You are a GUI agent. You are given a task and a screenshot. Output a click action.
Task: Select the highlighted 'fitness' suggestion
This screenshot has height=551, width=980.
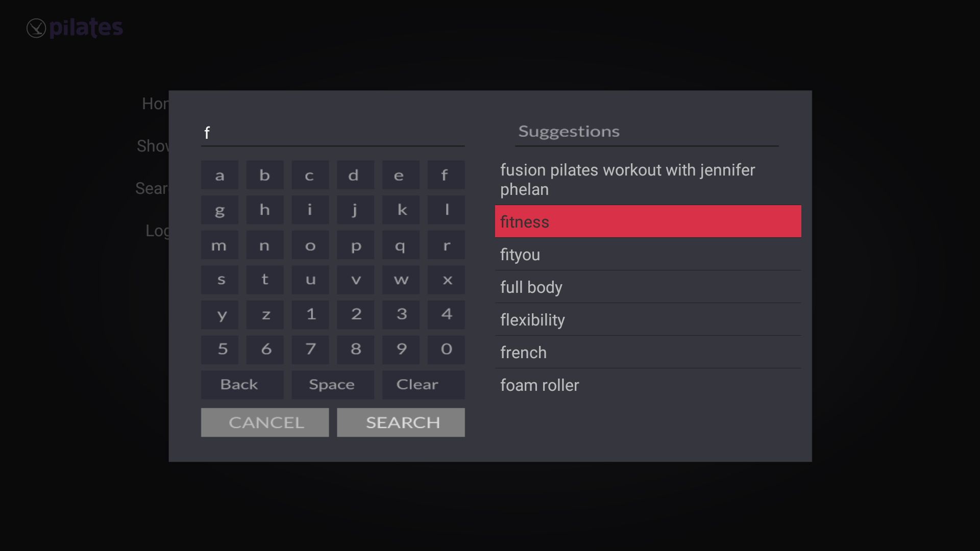coord(648,221)
